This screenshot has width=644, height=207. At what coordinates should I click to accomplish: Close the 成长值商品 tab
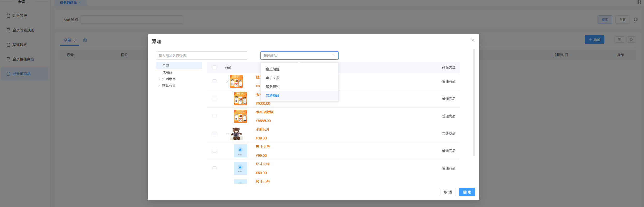[x=80, y=3]
